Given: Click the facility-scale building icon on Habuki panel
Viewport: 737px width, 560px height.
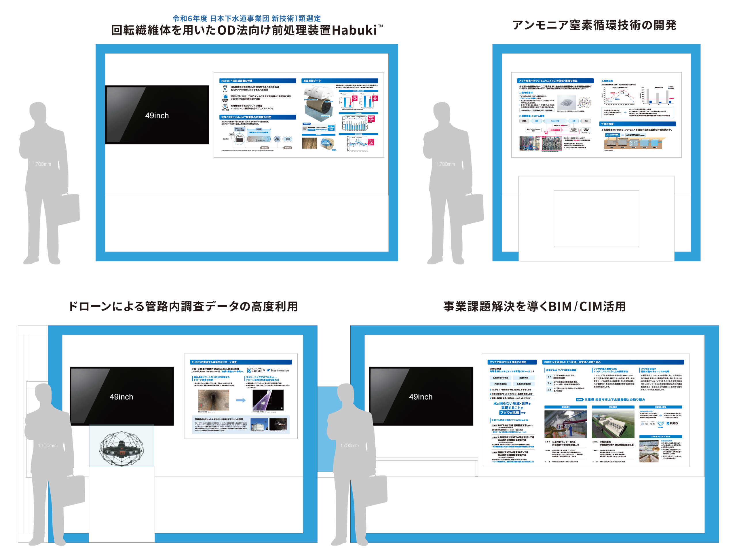Looking at the screenshot, I should pos(225,97).
